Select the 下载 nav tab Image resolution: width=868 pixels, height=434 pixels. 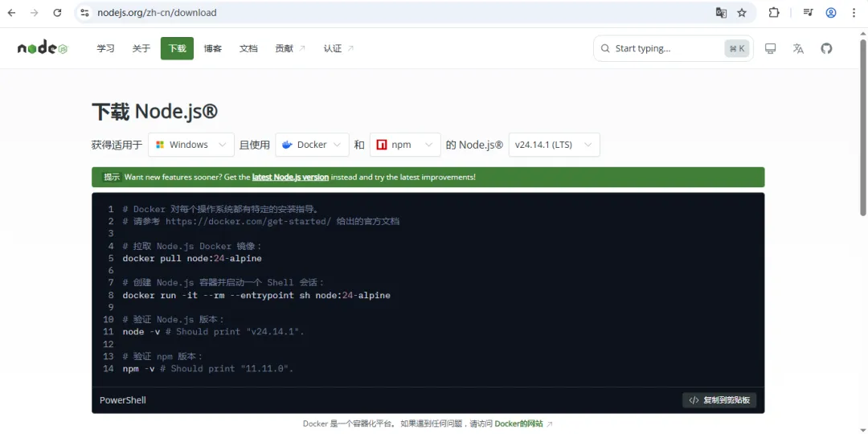(177, 49)
